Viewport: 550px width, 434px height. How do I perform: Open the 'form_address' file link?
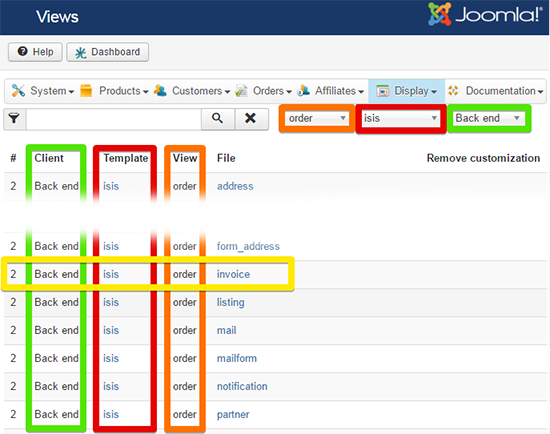point(248,246)
